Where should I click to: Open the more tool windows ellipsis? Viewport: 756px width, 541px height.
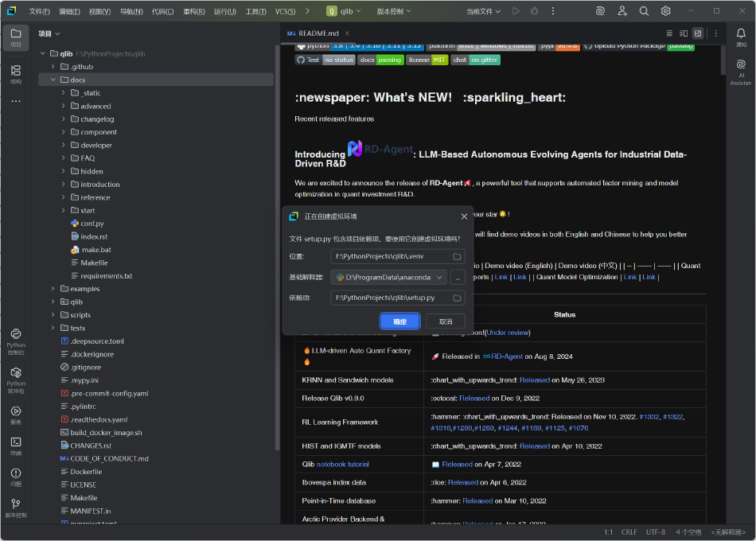(x=16, y=101)
